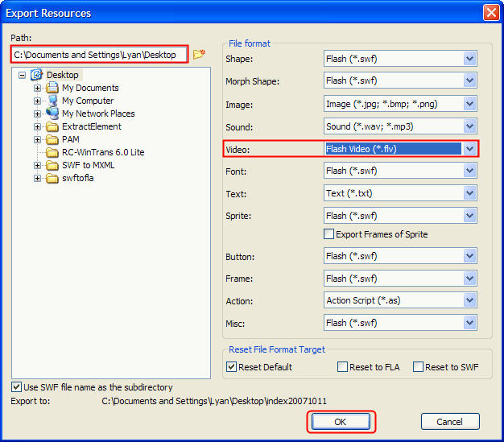Toggle Use SWF file name as subdirectory
This screenshot has height=442, width=504.
tap(17, 387)
